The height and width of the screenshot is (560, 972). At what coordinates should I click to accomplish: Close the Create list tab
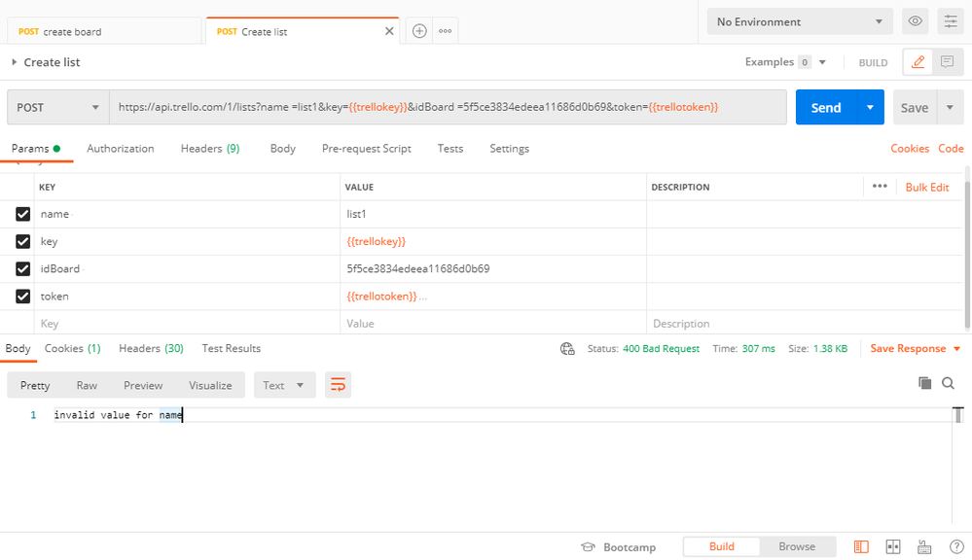coord(389,31)
